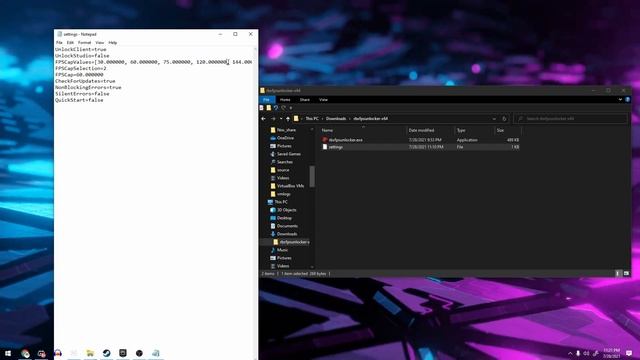Switch to details view in the status bar
Viewport: 640px width, 360px height.
tap(618, 273)
